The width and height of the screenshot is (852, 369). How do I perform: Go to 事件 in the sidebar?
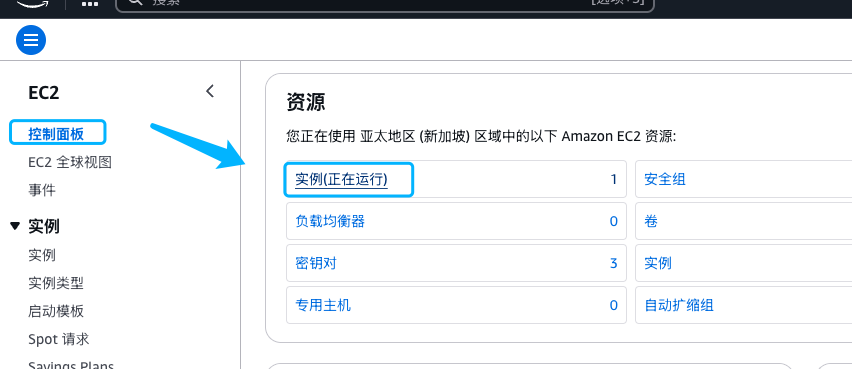point(42,190)
